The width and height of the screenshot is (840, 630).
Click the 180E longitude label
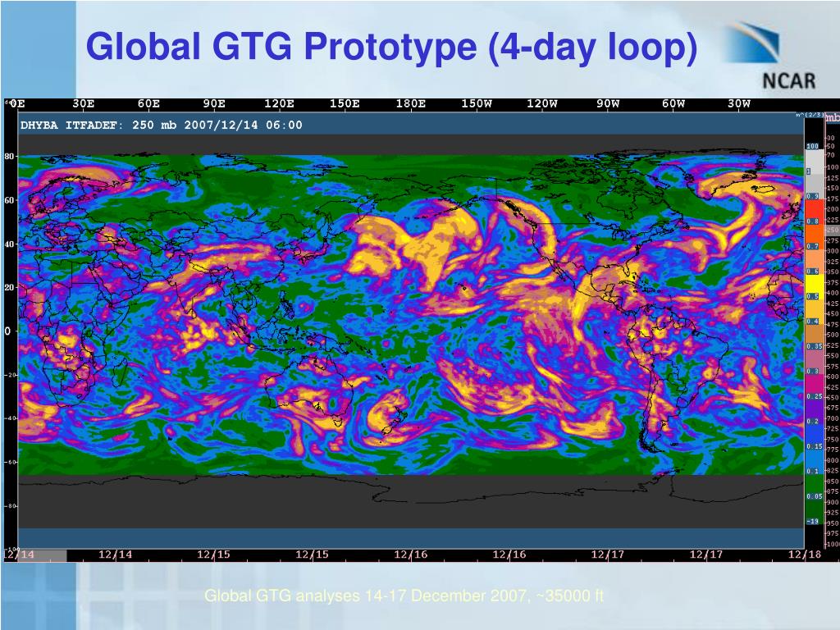click(x=410, y=103)
